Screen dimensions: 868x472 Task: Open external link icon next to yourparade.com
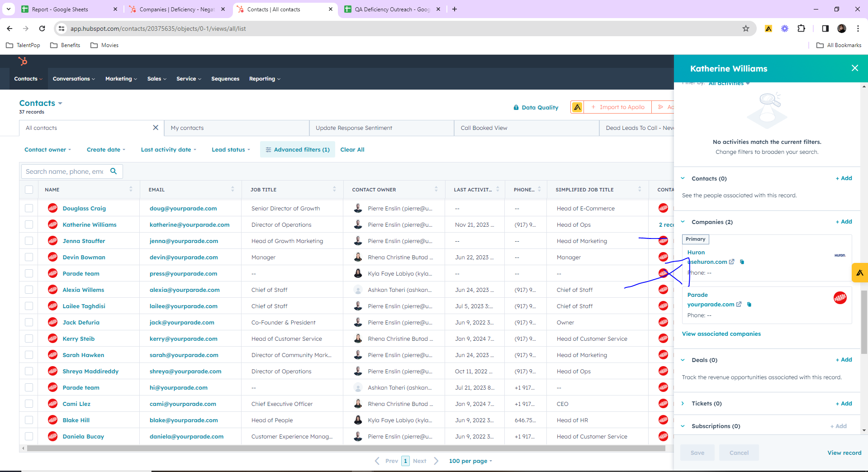click(x=739, y=304)
